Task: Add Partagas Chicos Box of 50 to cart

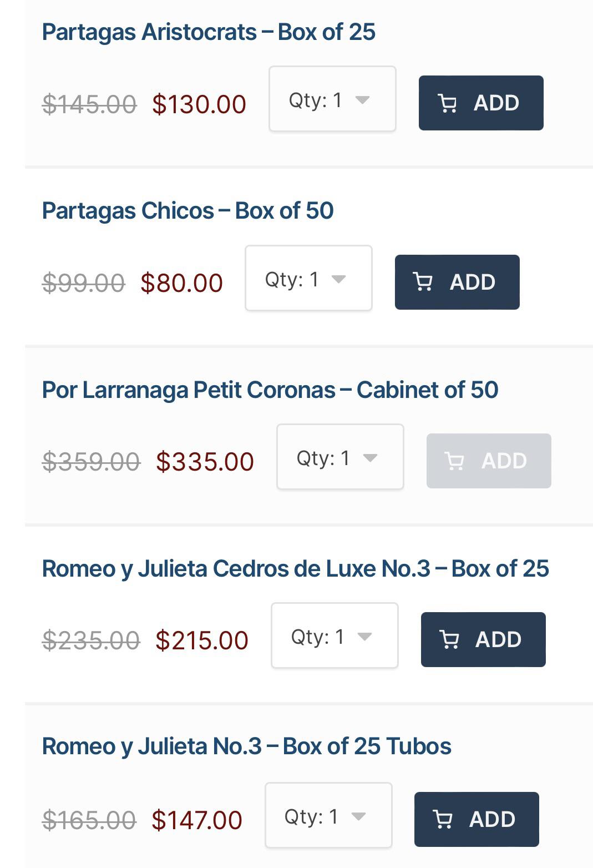Action: (x=457, y=282)
